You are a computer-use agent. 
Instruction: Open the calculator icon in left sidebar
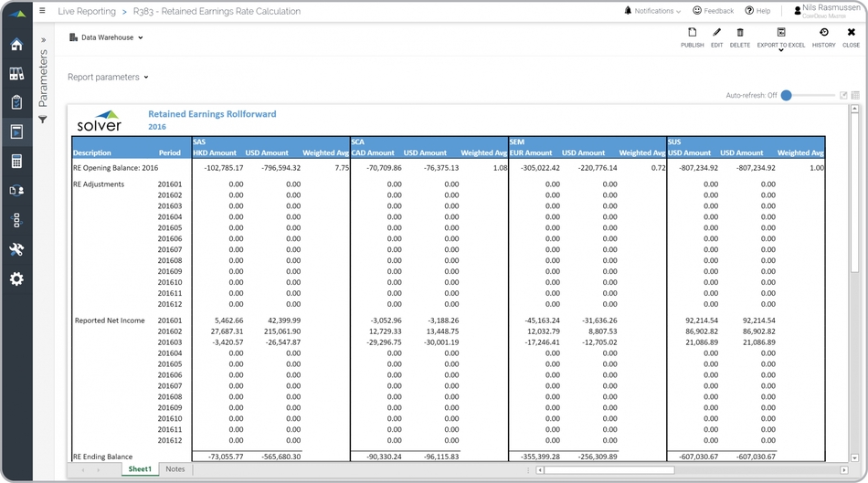(x=16, y=162)
